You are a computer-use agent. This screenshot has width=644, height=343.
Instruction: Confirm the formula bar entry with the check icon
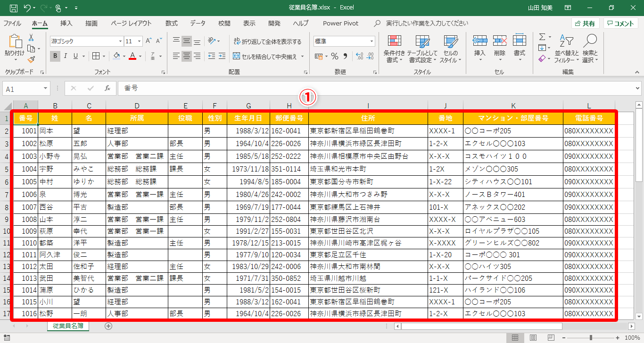point(91,88)
